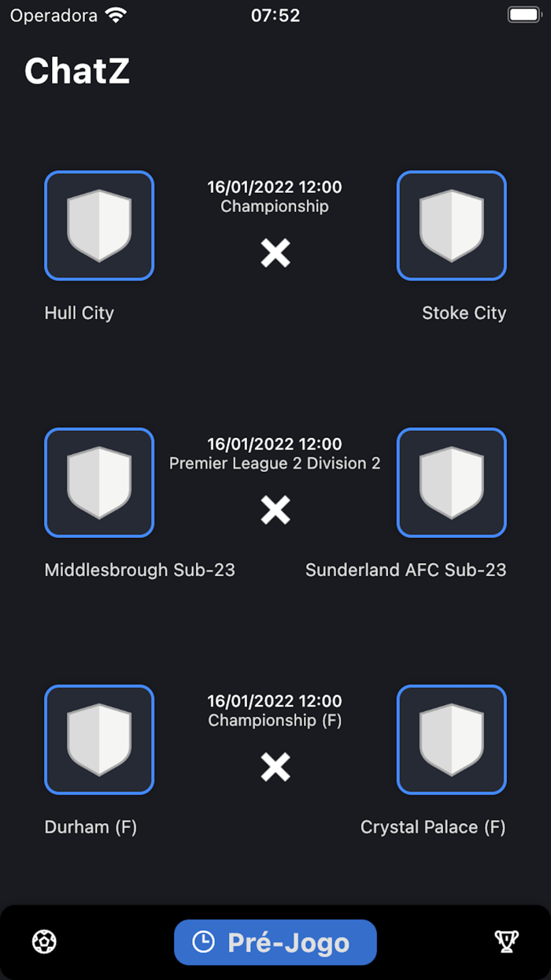Click the Stoke City team name
Viewport: 551px width, 980px height.
(464, 313)
